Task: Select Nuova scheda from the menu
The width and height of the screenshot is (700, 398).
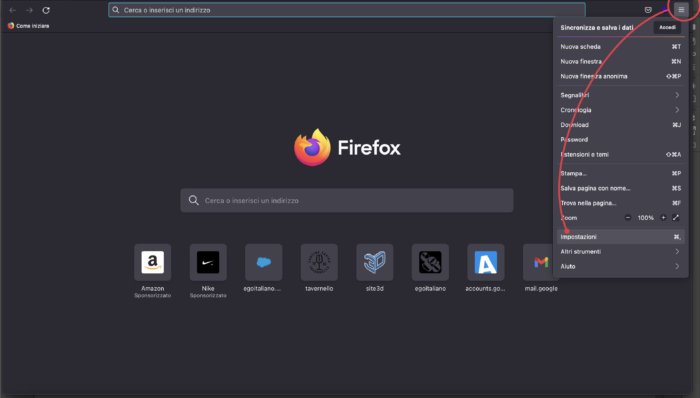Action: point(621,46)
